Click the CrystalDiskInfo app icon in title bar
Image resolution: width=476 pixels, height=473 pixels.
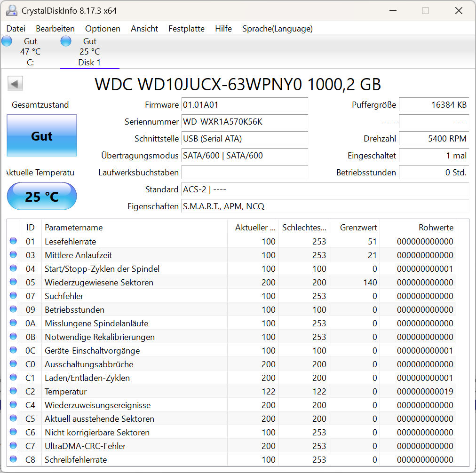click(x=12, y=11)
